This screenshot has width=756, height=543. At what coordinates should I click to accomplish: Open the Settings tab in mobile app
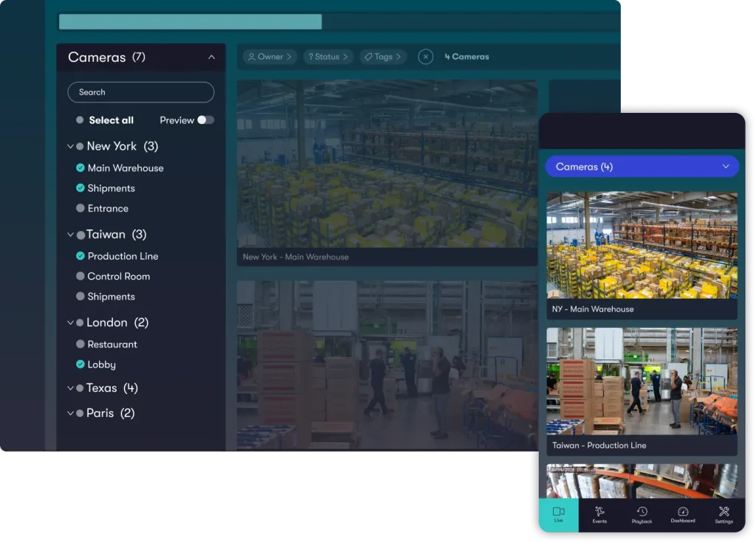(724, 515)
